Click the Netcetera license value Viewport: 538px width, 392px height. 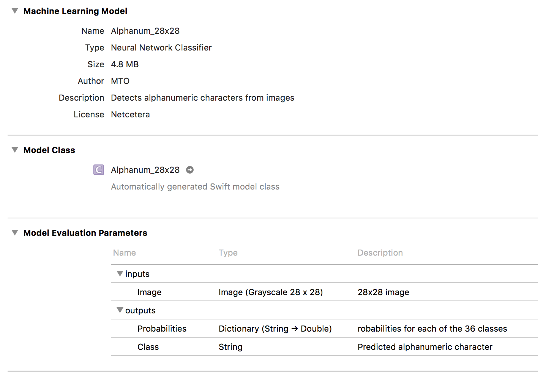(130, 114)
